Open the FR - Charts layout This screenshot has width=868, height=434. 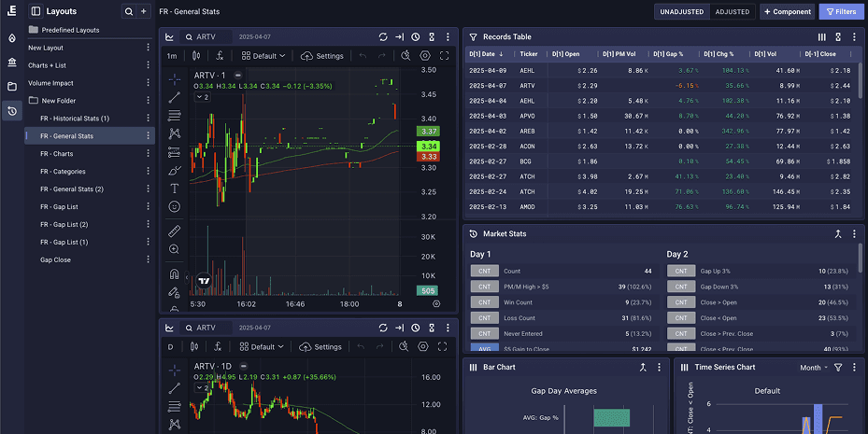pos(56,154)
